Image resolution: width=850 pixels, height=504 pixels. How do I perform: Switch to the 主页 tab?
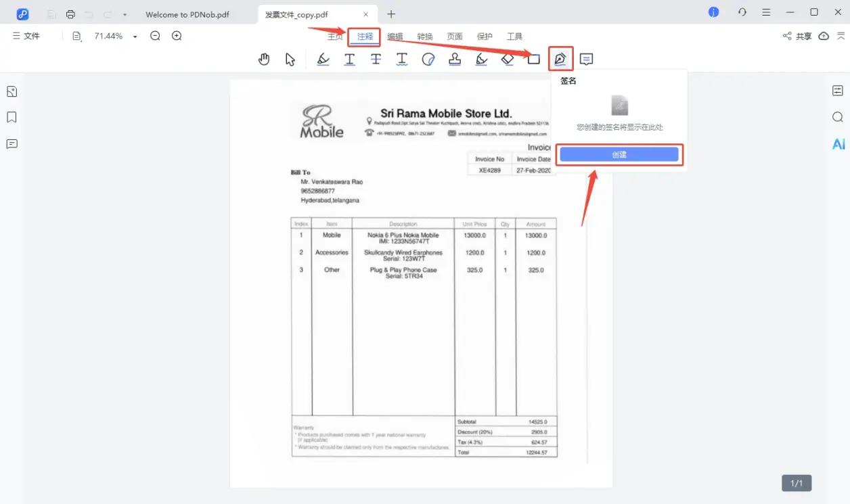click(335, 37)
